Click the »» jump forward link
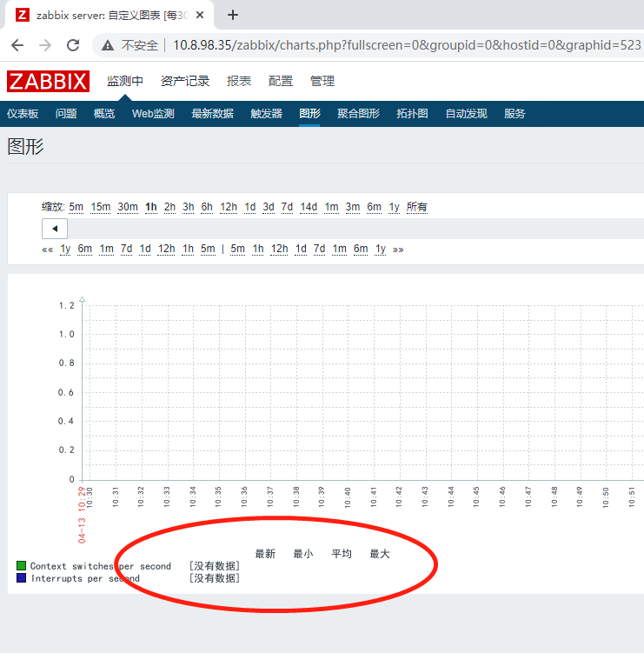644x653 pixels. [x=398, y=250]
